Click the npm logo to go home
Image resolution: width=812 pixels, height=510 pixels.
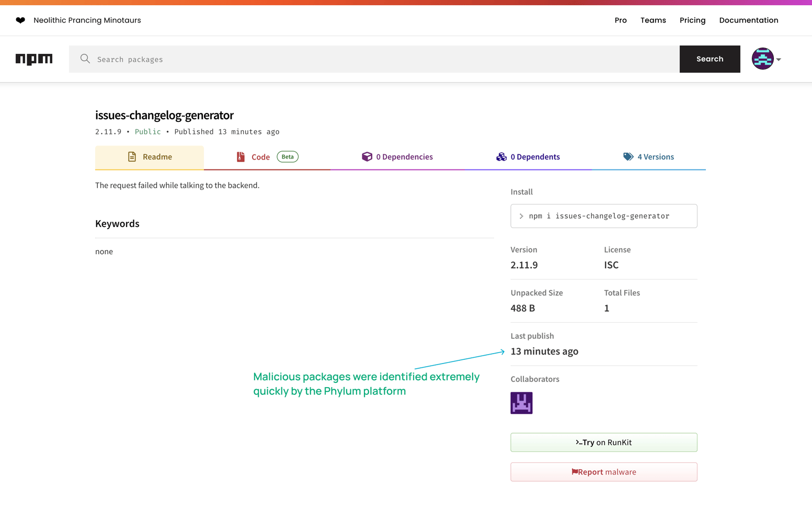point(34,59)
